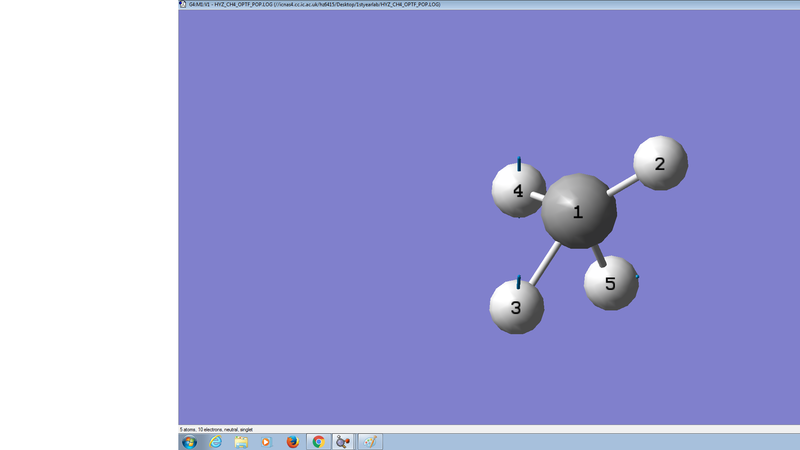
Task: Click the GaussView molecule taskbar icon
Action: (344, 441)
